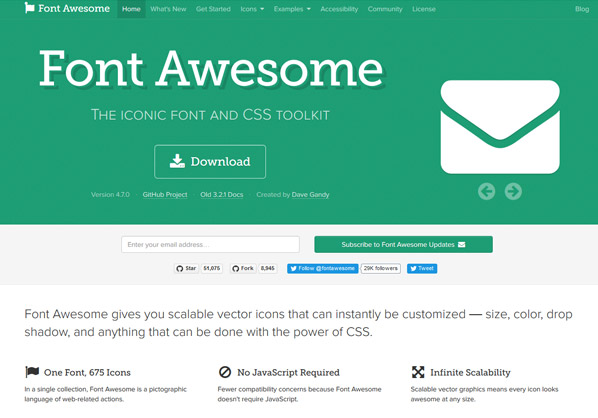The image size is (598, 418).
Task: Open the License page
Action: click(424, 9)
